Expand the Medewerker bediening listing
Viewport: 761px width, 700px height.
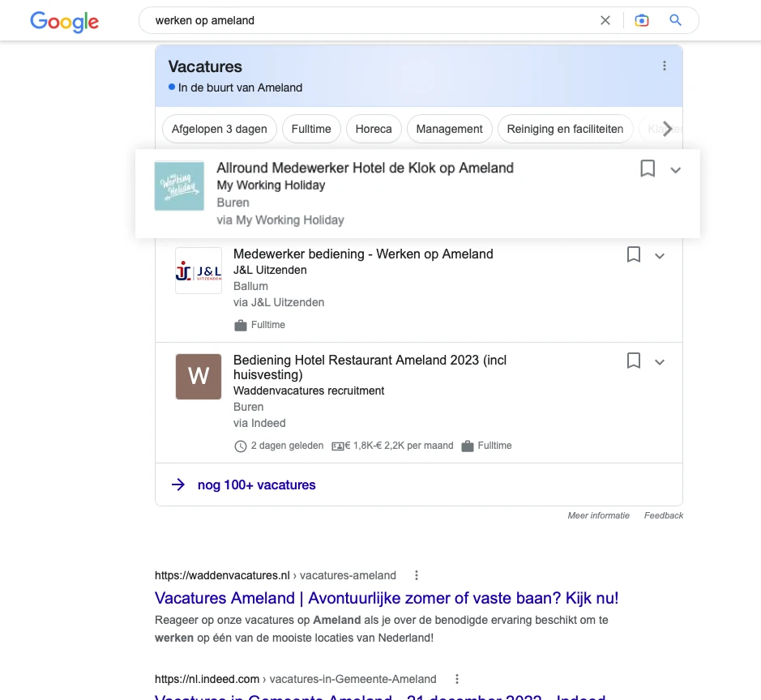pos(660,256)
